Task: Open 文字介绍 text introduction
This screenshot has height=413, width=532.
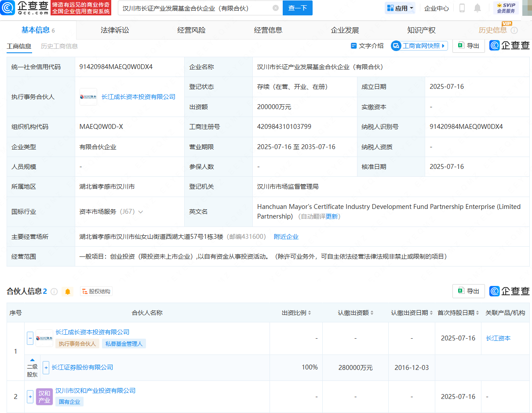Action: pos(367,46)
